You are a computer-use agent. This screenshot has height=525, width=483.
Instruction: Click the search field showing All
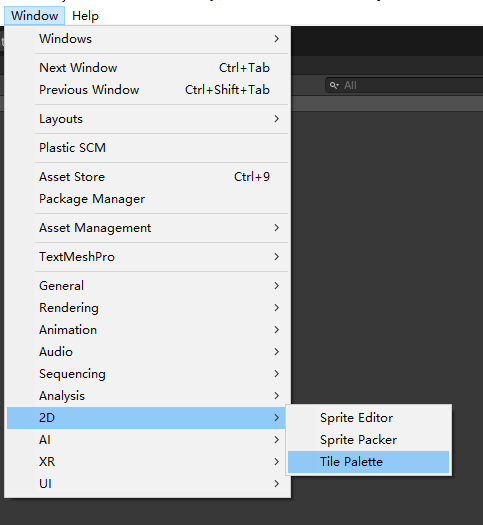[x=404, y=85]
